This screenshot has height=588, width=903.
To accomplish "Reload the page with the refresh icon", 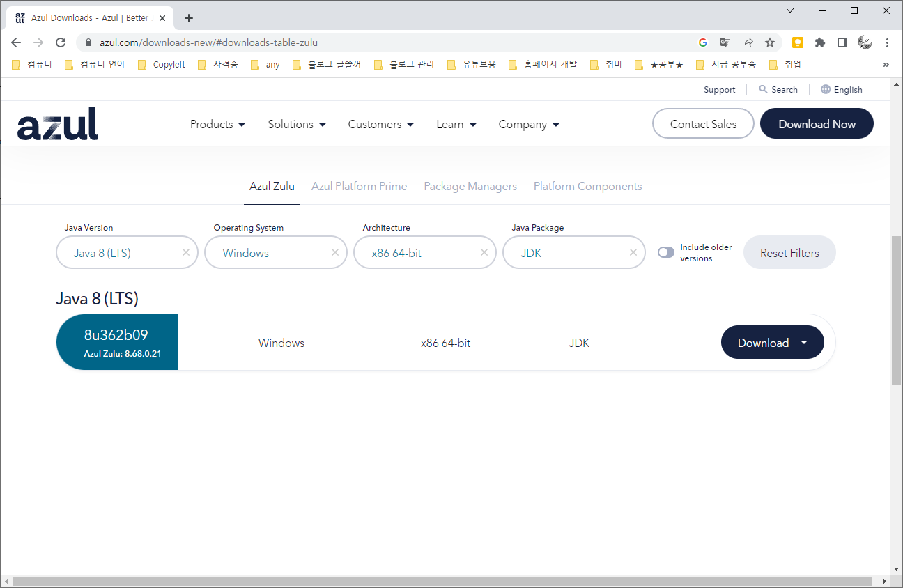I will tap(61, 42).
